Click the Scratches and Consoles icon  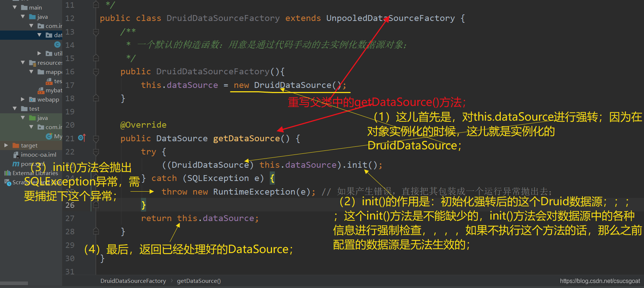coord(7,182)
